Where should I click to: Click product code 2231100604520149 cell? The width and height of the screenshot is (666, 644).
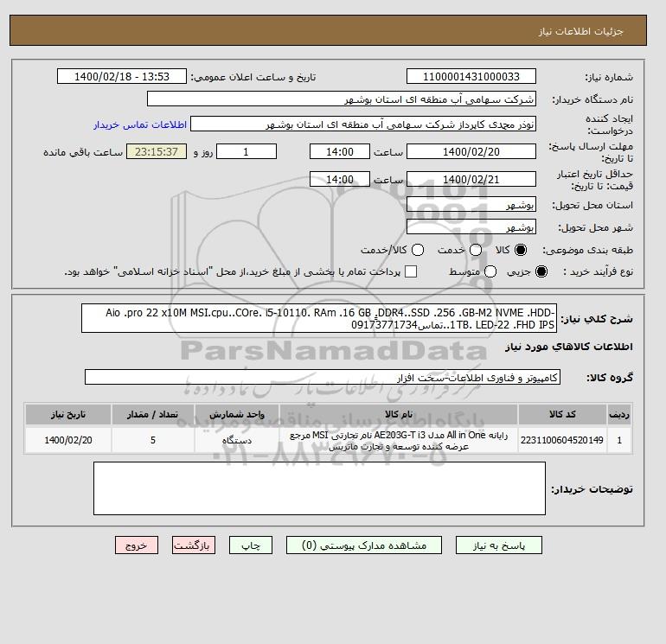coord(562,440)
